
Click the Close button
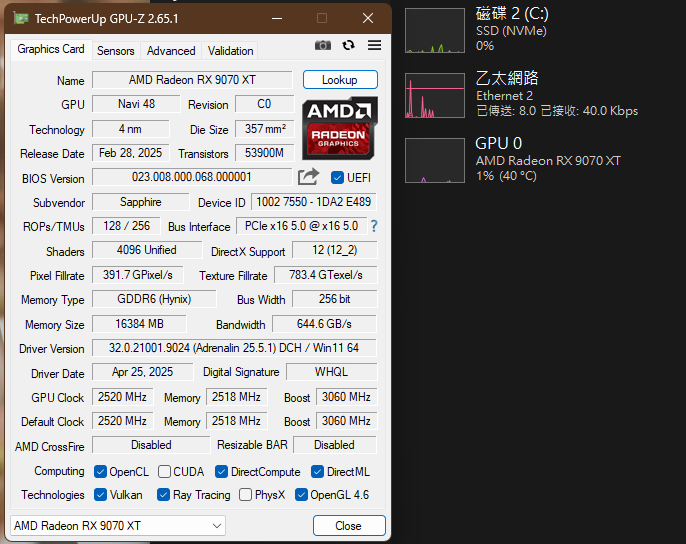click(x=349, y=525)
